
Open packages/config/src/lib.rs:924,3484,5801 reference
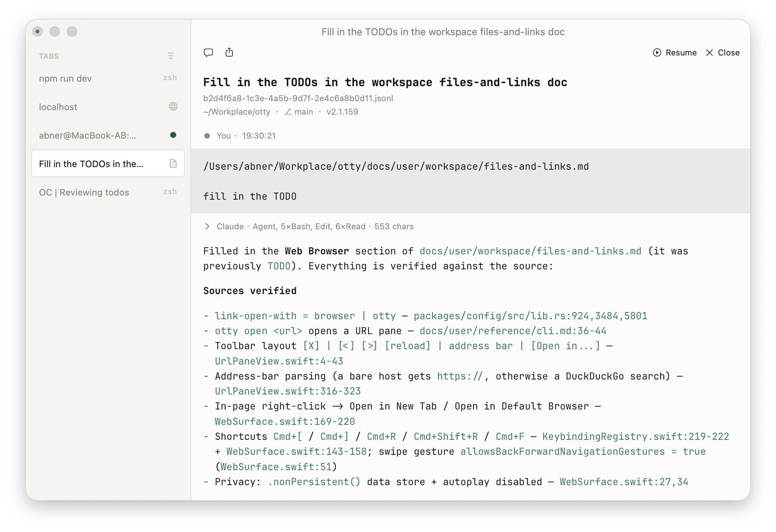[x=530, y=316]
